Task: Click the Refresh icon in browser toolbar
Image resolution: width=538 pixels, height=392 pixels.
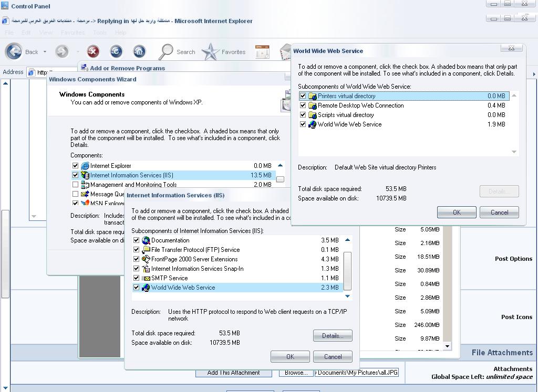Action: click(116, 52)
